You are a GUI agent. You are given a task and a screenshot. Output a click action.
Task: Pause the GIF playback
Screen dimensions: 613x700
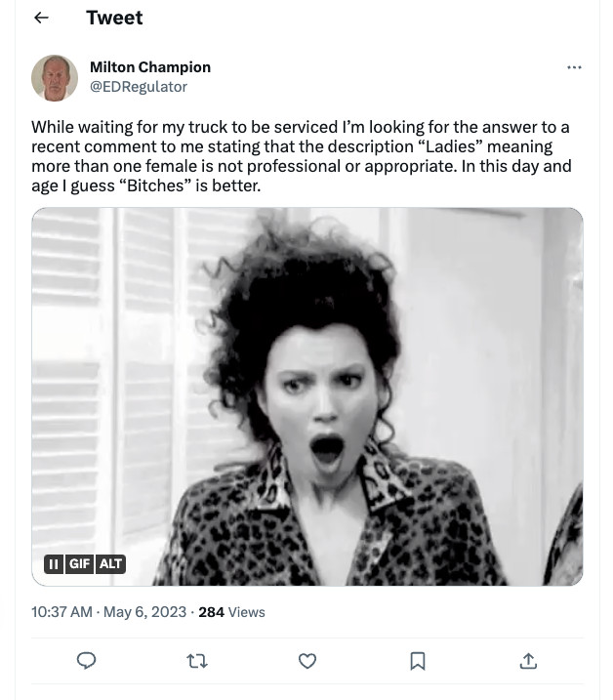point(54,563)
